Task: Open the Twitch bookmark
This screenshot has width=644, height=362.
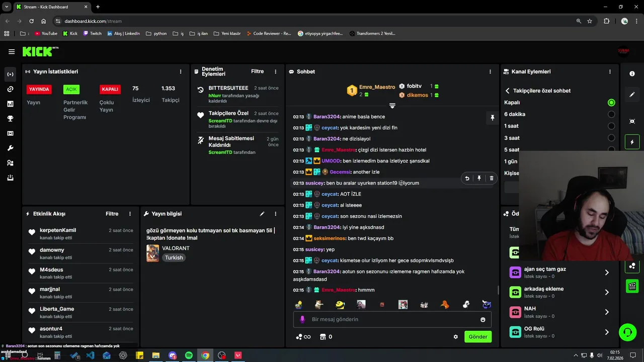Action: [x=92, y=34]
